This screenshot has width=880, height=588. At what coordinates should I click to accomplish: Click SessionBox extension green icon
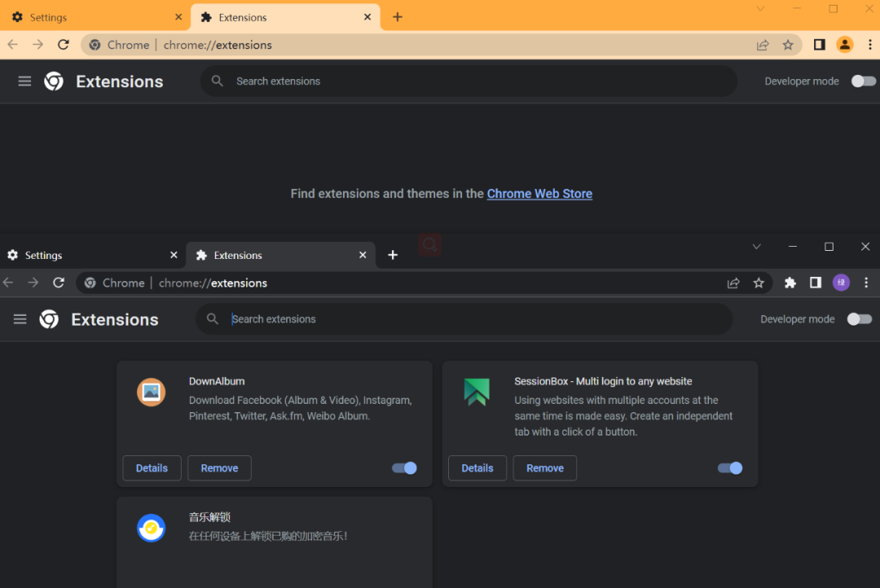click(477, 393)
